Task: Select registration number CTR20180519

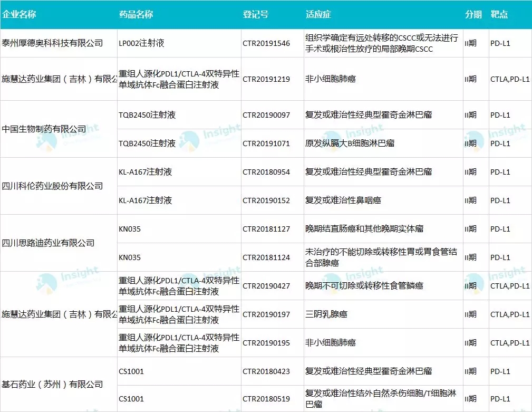Action: (266, 399)
